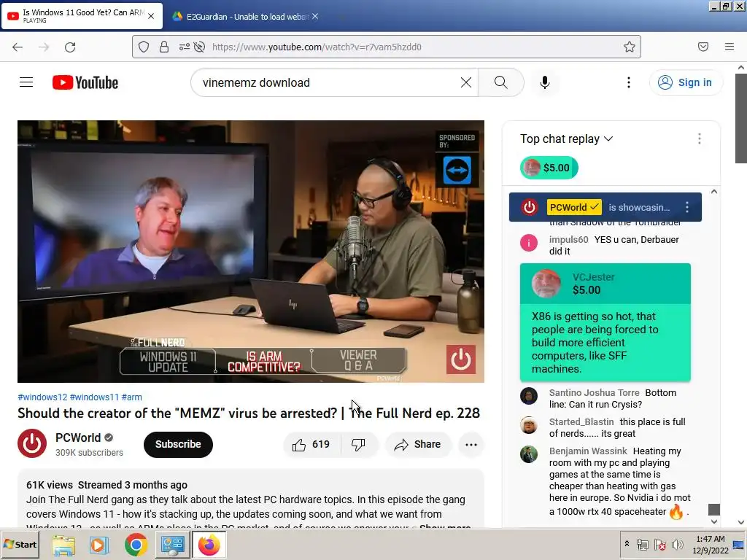Open the YouTube guide hamburger menu
The width and height of the screenshot is (747, 560).
pyautogui.click(x=26, y=82)
